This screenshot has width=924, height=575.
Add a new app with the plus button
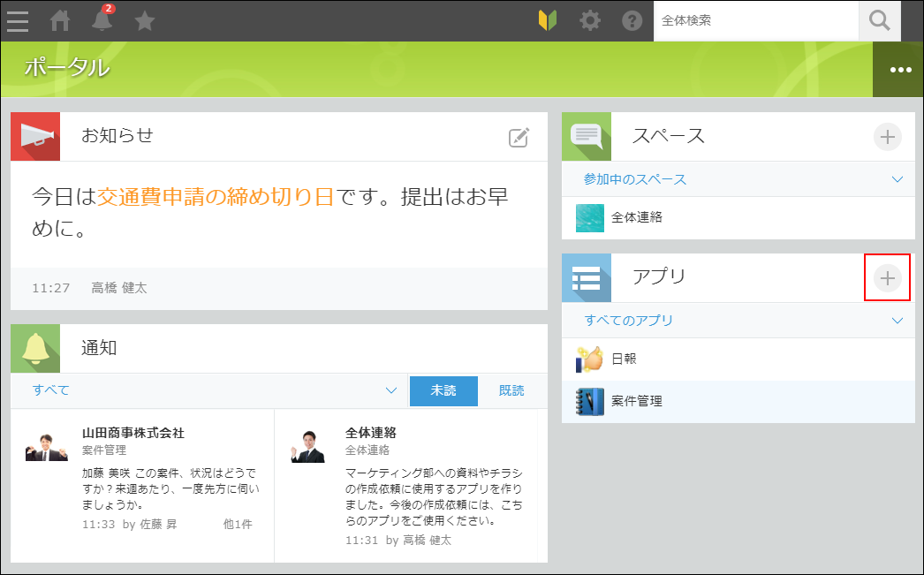[x=887, y=276]
